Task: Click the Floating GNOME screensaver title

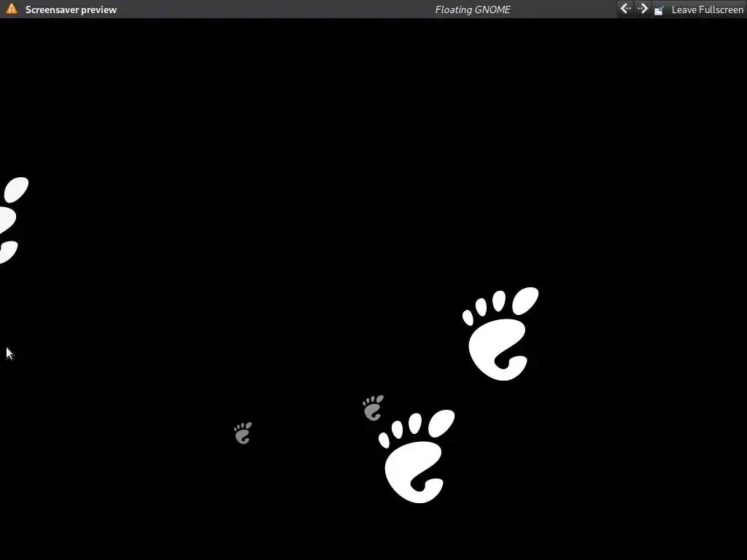Action: [473, 9]
